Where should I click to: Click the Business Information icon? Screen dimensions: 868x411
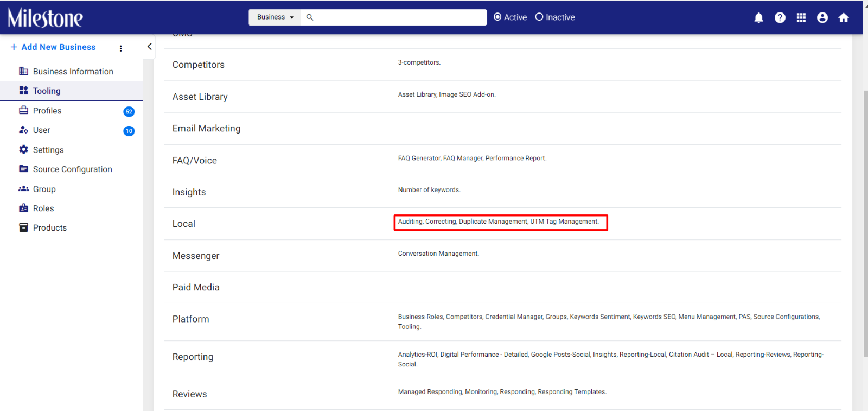23,71
